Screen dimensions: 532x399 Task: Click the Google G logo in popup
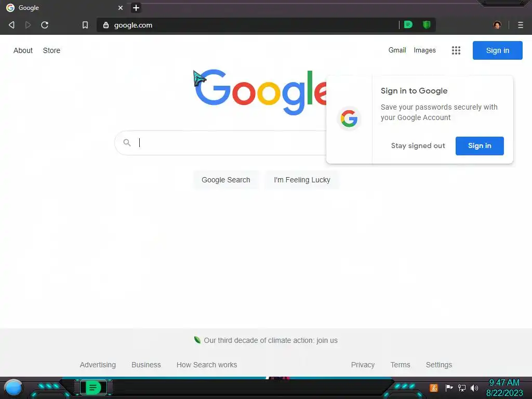tap(349, 119)
